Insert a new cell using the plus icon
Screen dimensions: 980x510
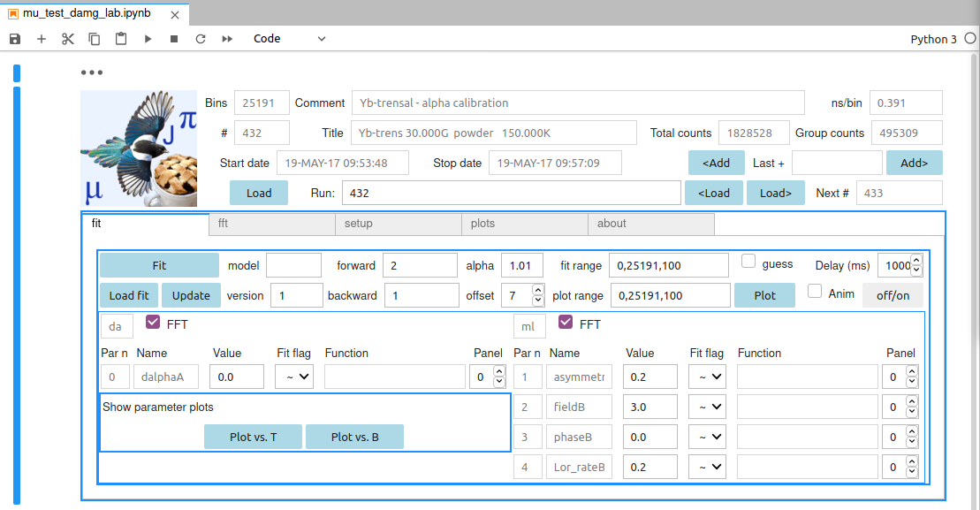click(42, 39)
